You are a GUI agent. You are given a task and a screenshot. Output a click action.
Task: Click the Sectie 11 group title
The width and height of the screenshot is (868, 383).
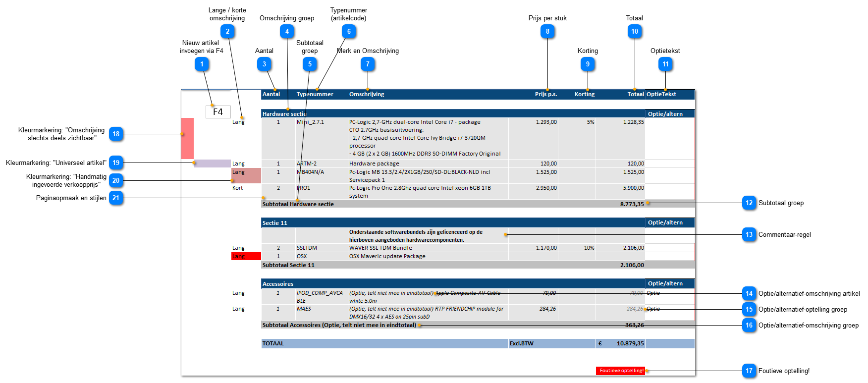pos(274,223)
